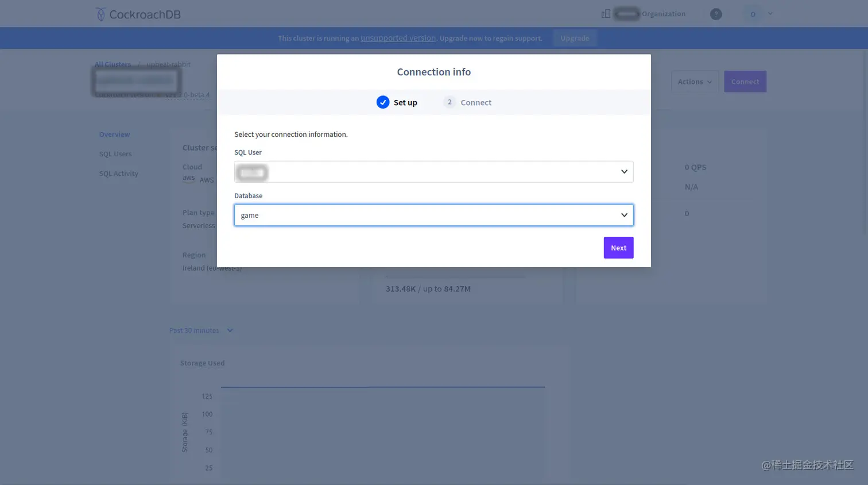
Task: Click the AWS cloud provider logo
Action: [x=189, y=178]
